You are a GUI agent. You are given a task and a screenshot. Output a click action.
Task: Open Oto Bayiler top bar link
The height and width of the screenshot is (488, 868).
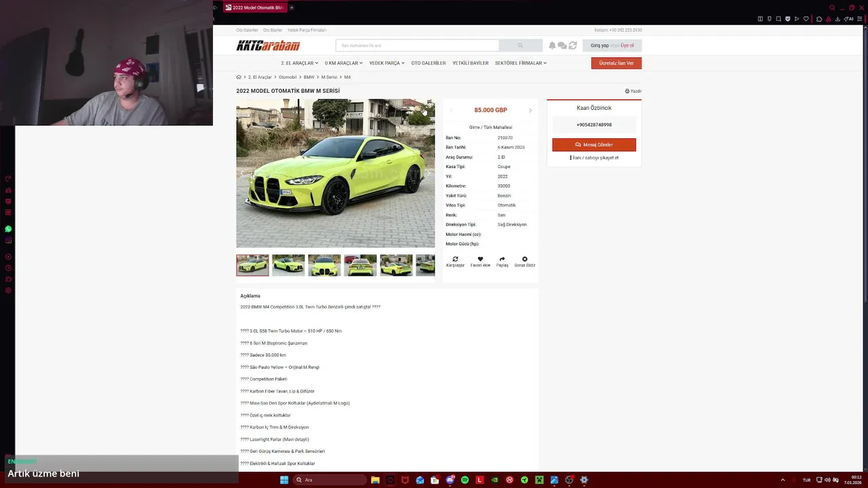pyautogui.click(x=273, y=30)
